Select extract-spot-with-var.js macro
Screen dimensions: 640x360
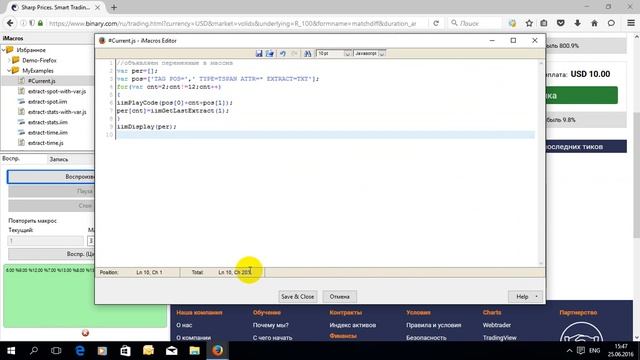(x=57, y=91)
